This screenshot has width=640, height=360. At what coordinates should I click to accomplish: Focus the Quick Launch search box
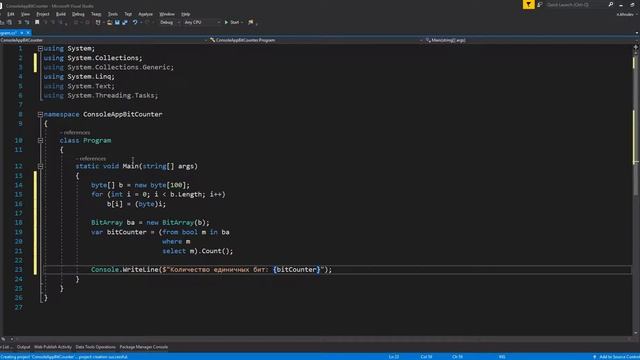(x=576, y=4)
